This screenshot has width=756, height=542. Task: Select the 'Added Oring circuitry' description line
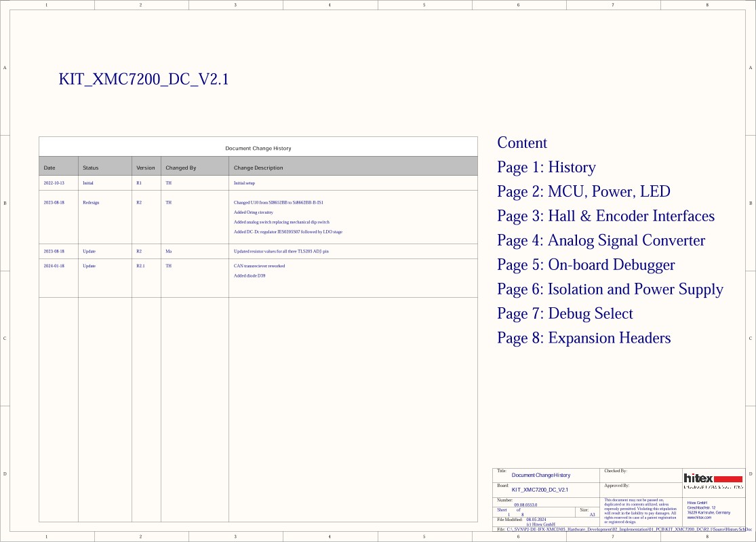254,212
